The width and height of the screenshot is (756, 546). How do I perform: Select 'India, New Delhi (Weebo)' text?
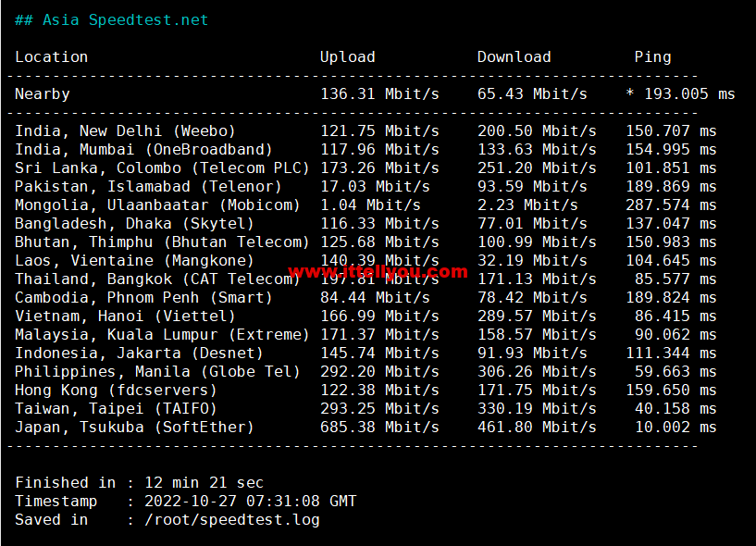tap(125, 131)
